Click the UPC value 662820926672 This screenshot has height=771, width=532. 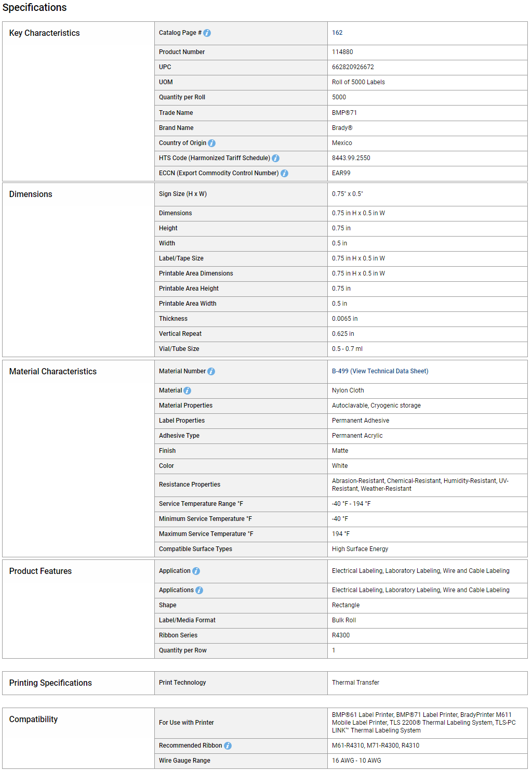(x=353, y=67)
